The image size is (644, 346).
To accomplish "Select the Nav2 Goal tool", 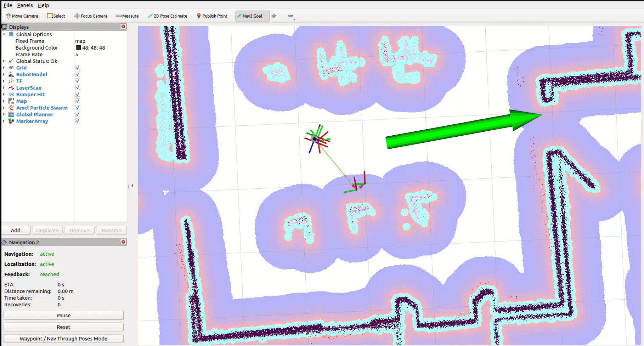I will 252,16.
